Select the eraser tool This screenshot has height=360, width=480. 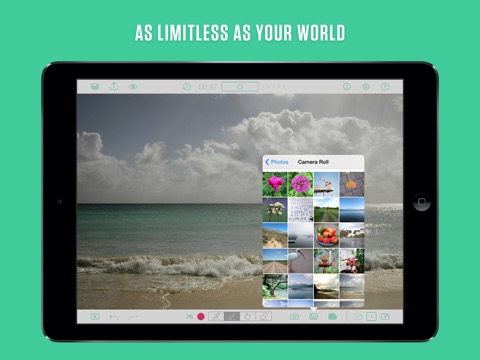click(264, 316)
